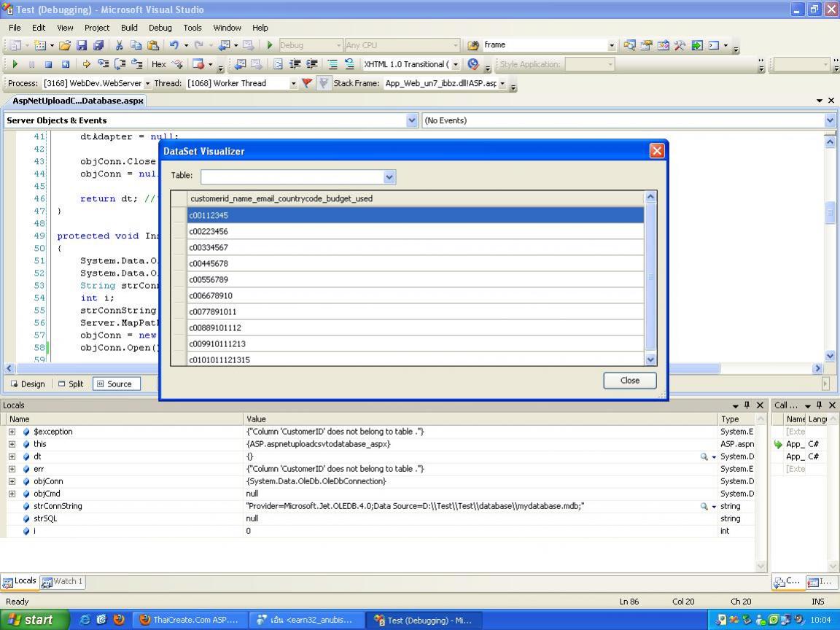This screenshot has width=840, height=630.
Task: Switch editor to Split view
Action: (x=71, y=384)
